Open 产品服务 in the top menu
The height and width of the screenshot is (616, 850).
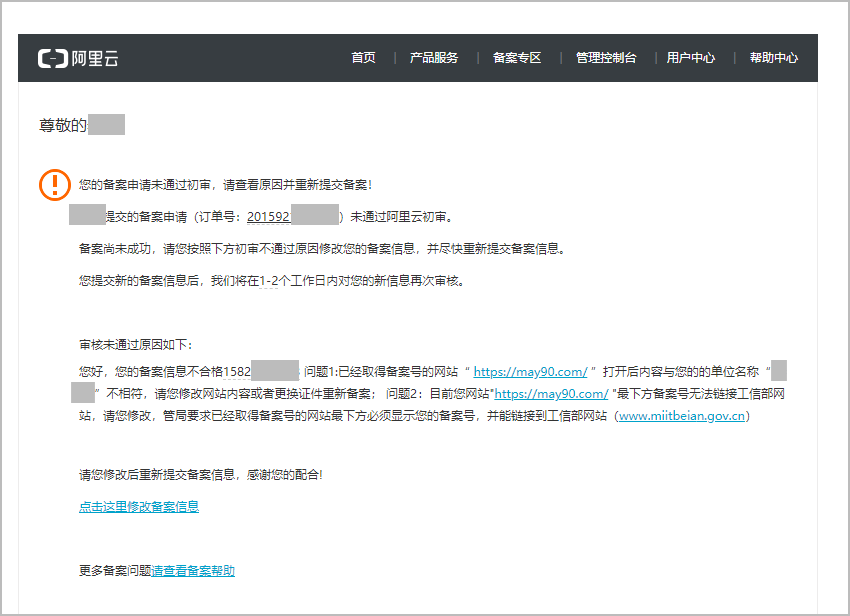pos(433,57)
